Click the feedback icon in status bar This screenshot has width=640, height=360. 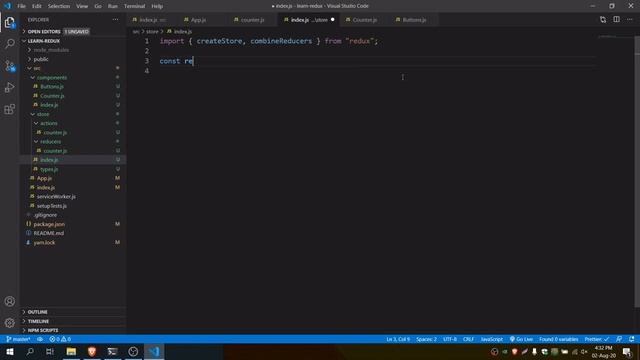(x=619, y=339)
